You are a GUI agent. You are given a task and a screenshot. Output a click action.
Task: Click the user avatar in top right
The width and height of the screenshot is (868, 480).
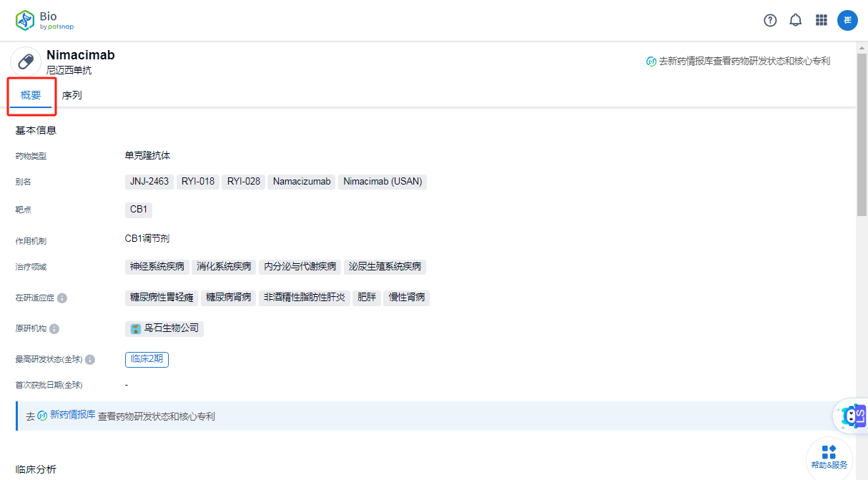point(847,20)
